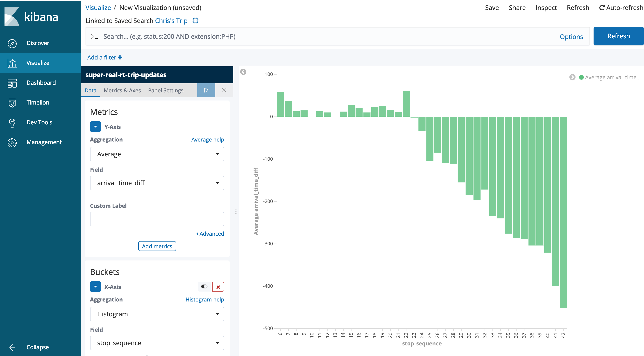The height and width of the screenshot is (356, 644).
Task: Open the Average aggregation dropdown
Action: point(157,154)
